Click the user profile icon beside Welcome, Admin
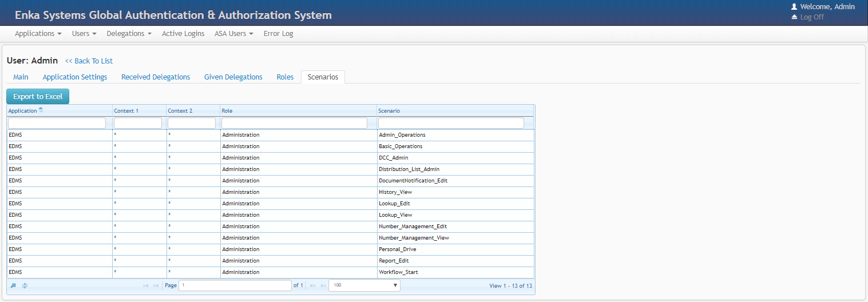Viewport: 868px width, 302px height. point(794,7)
